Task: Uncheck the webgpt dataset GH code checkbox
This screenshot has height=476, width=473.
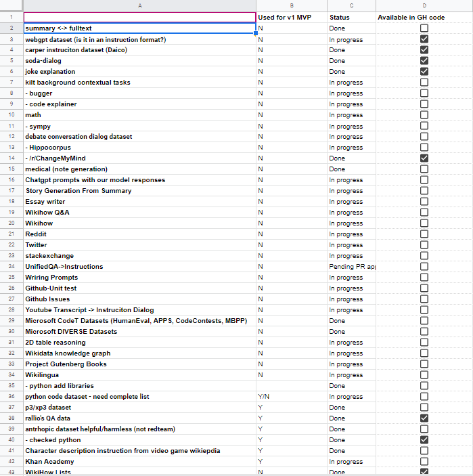Action: tap(424, 39)
